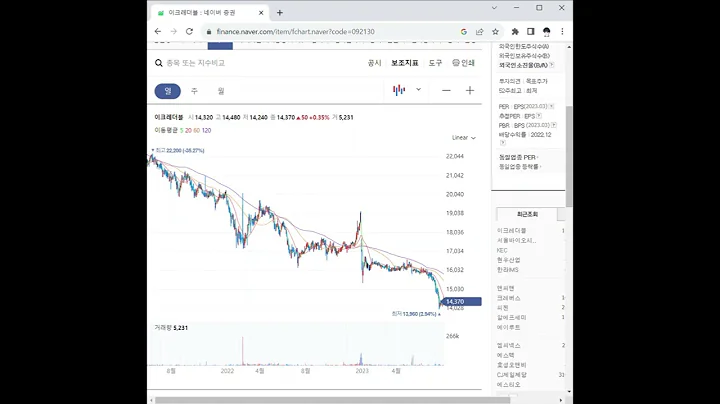Click the tab search chevron in title bar

coord(494,8)
